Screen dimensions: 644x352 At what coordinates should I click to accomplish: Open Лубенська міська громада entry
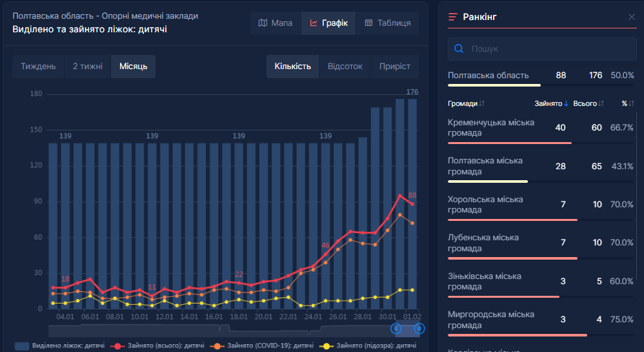[x=541, y=245]
